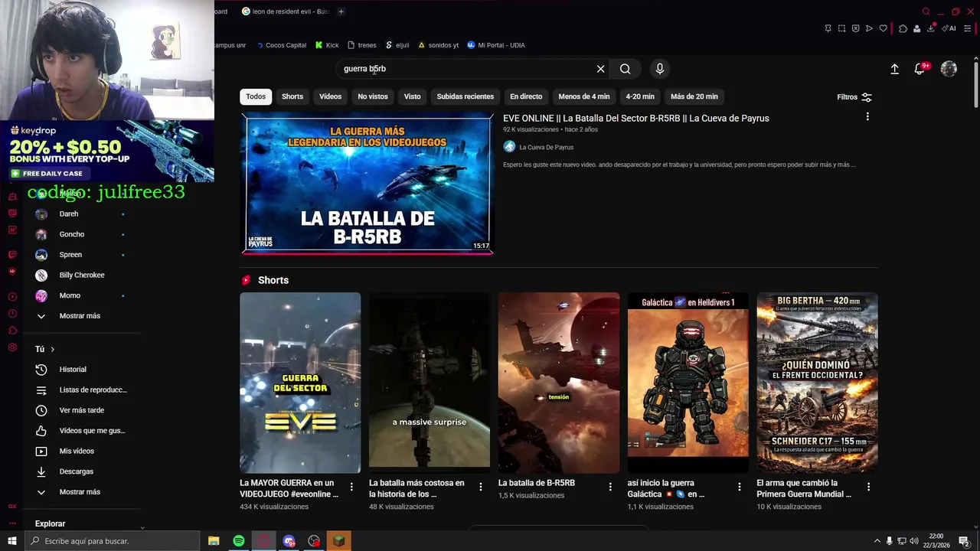The height and width of the screenshot is (551, 980).
Task: Click the Windows Start button
Action: click(11, 541)
